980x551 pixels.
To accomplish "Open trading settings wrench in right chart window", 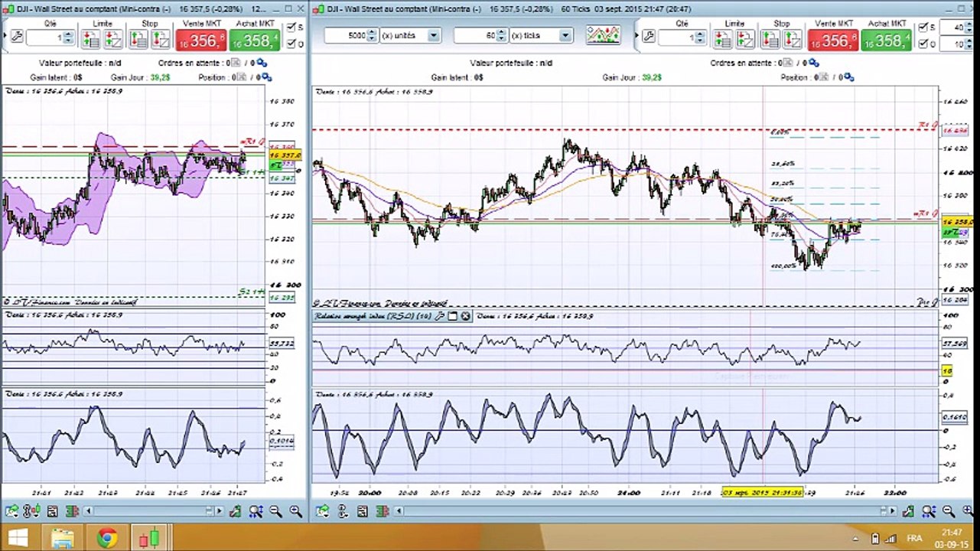I will coord(649,37).
